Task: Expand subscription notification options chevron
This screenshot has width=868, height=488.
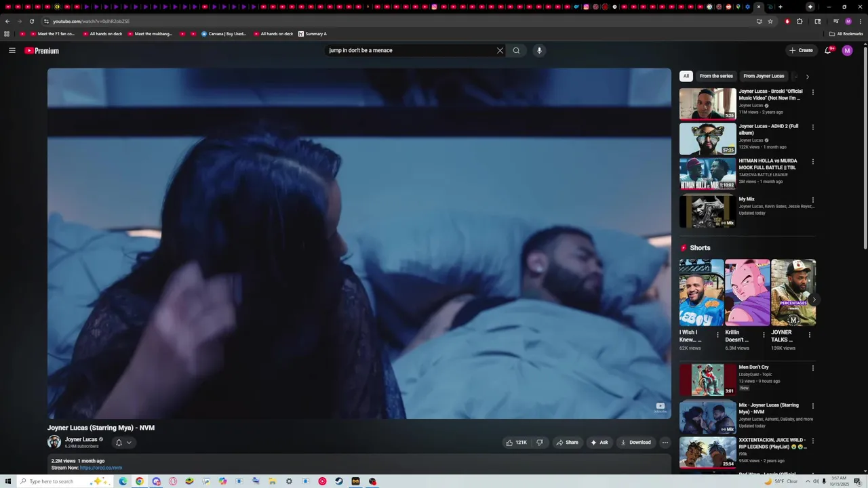Action: [x=129, y=443]
